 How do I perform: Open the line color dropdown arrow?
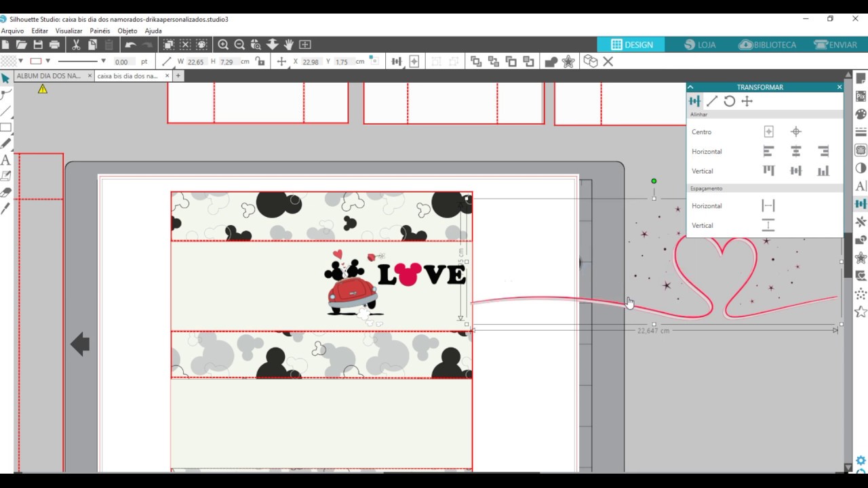click(47, 61)
